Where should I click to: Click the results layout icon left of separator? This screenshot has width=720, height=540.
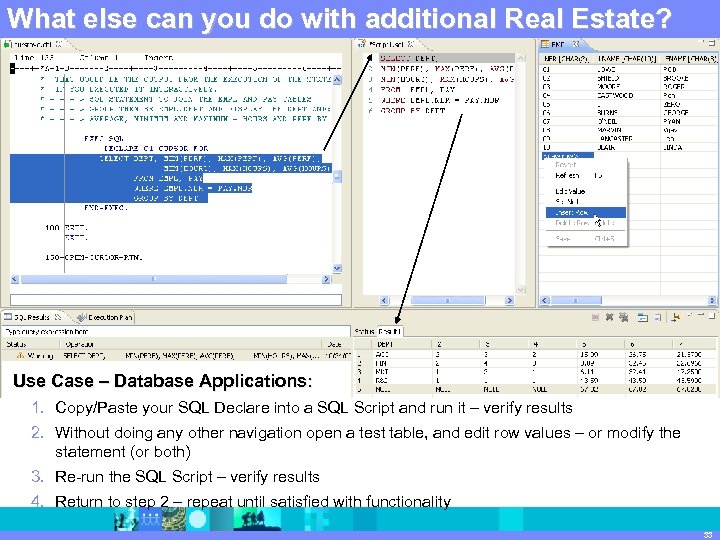click(658, 317)
